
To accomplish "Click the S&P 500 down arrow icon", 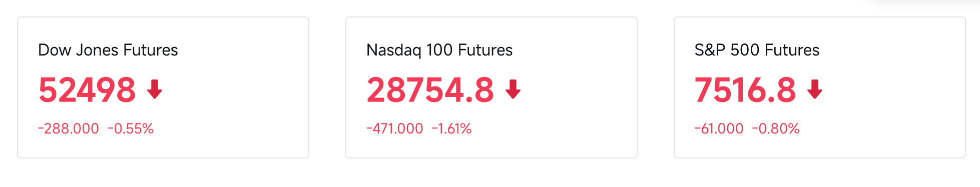I will pos(815,89).
